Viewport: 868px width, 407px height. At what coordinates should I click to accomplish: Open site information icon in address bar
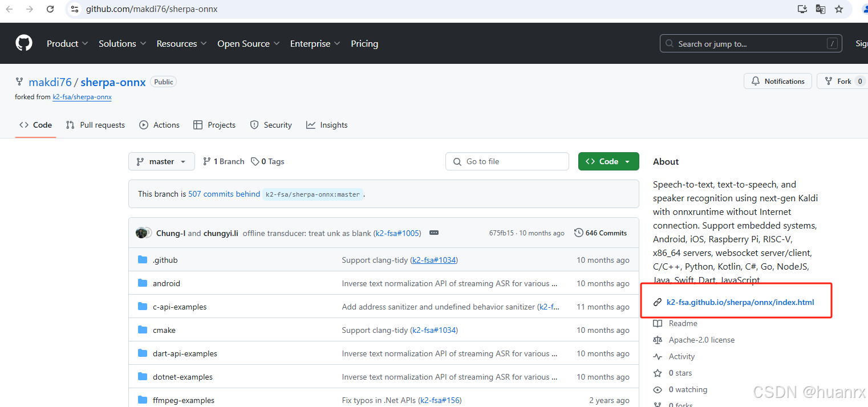click(x=74, y=9)
